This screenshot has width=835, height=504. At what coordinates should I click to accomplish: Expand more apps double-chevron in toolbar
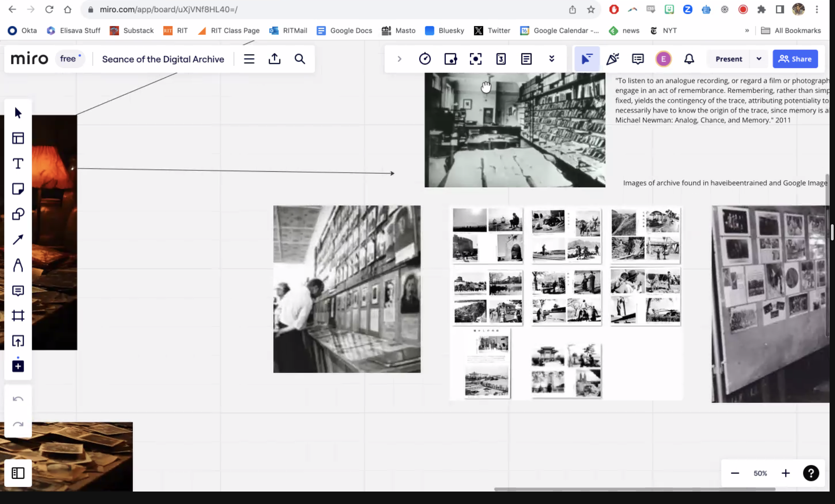click(x=552, y=59)
